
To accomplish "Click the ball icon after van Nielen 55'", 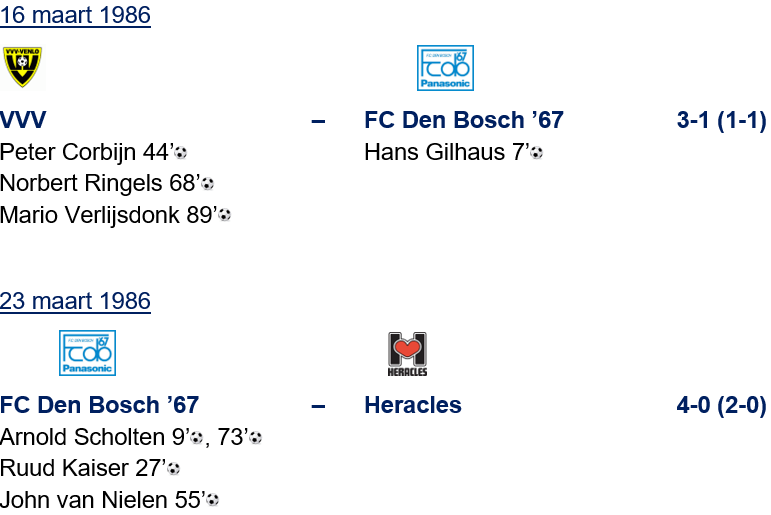I will 213,500.
